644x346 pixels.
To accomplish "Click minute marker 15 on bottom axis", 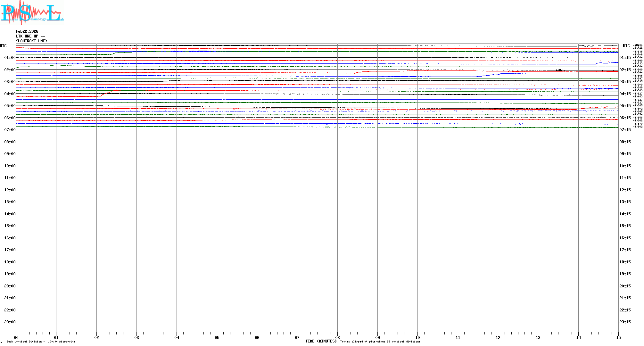I will [618, 337].
